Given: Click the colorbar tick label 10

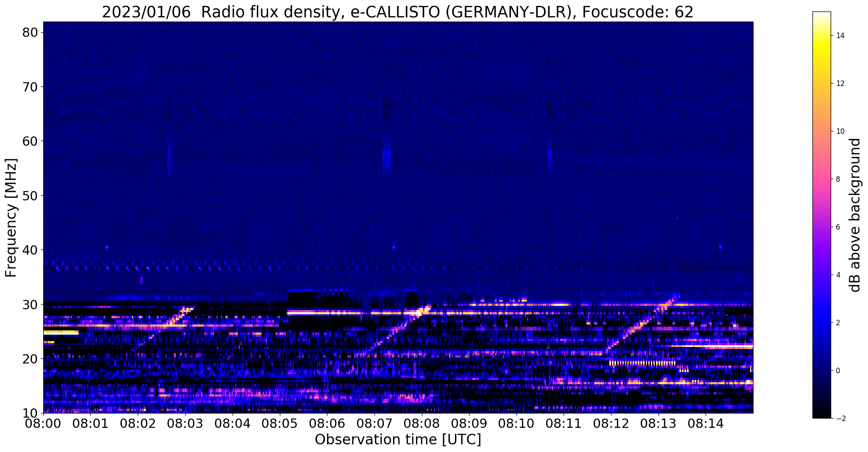Looking at the screenshot, I should pyautogui.click(x=840, y=131).
